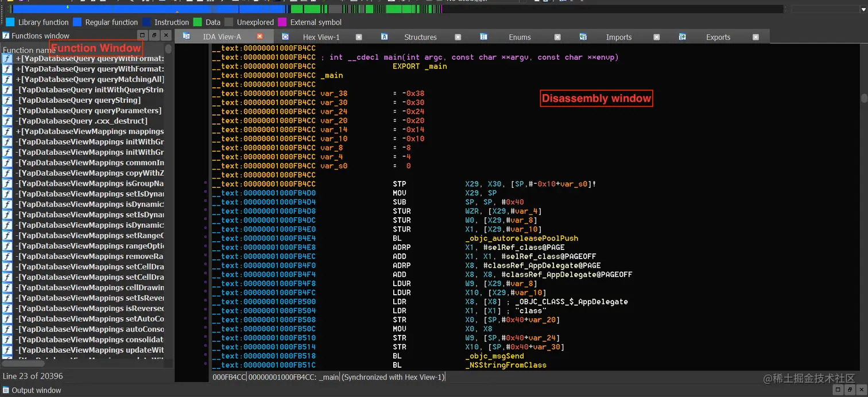868x397 pixels.
Task: Maximize the Output window panel
Action: point(838,390)
